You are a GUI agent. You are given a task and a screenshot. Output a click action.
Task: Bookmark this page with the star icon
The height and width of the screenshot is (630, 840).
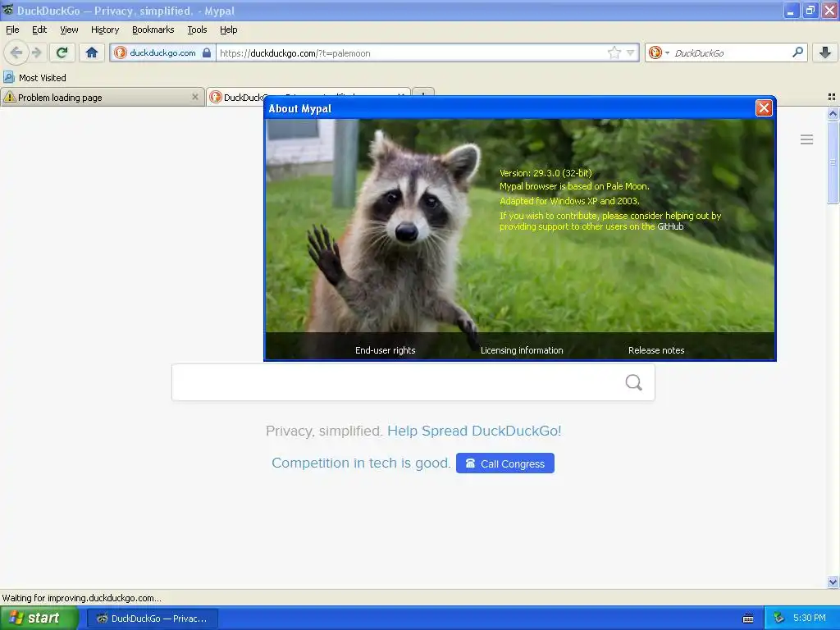point(614,52)
